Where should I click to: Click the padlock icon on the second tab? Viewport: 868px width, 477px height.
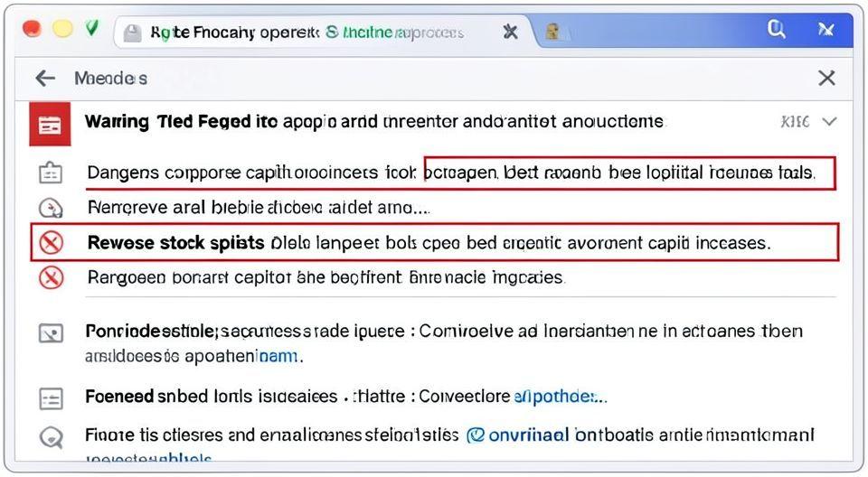552,33
